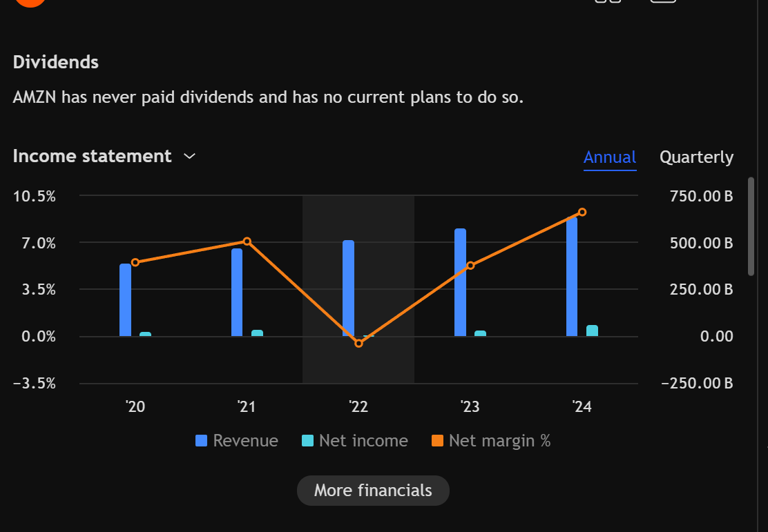The image size is (768, 532).
Task: Click the 750.00 B axis label
Action: [702, 196]
